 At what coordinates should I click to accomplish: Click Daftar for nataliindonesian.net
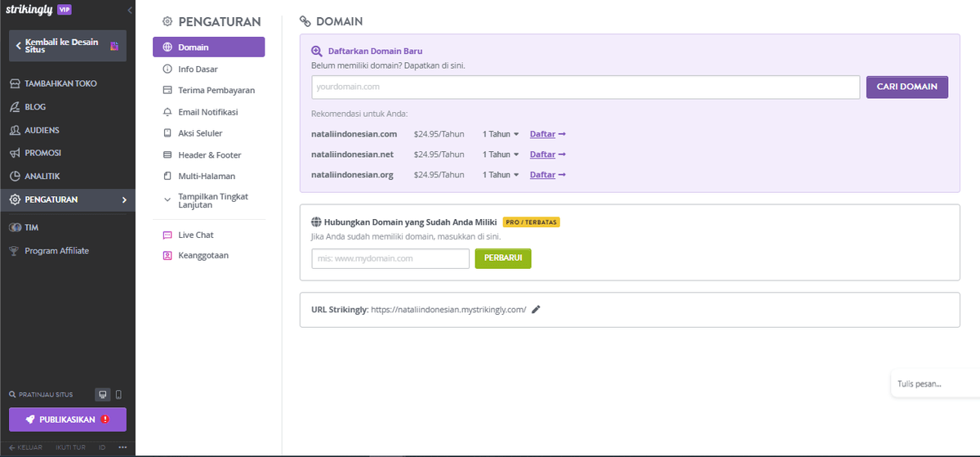548,155
